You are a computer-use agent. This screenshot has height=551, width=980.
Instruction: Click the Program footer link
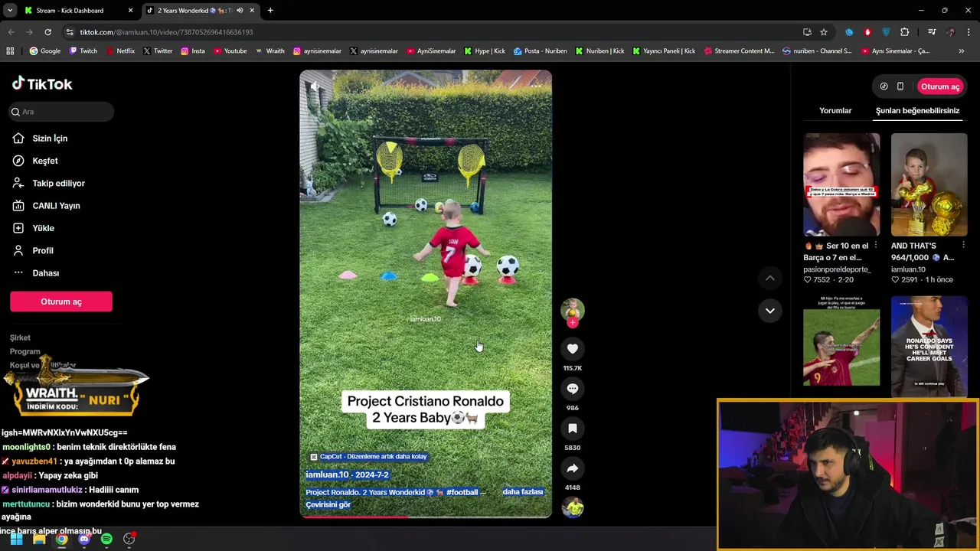click(x=24, y=351)
